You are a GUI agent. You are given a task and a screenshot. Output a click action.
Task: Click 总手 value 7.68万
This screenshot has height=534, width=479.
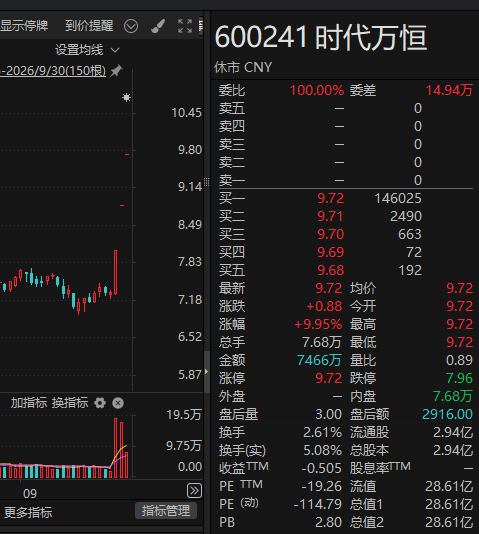pyautogui.click(x=322, y=343)
